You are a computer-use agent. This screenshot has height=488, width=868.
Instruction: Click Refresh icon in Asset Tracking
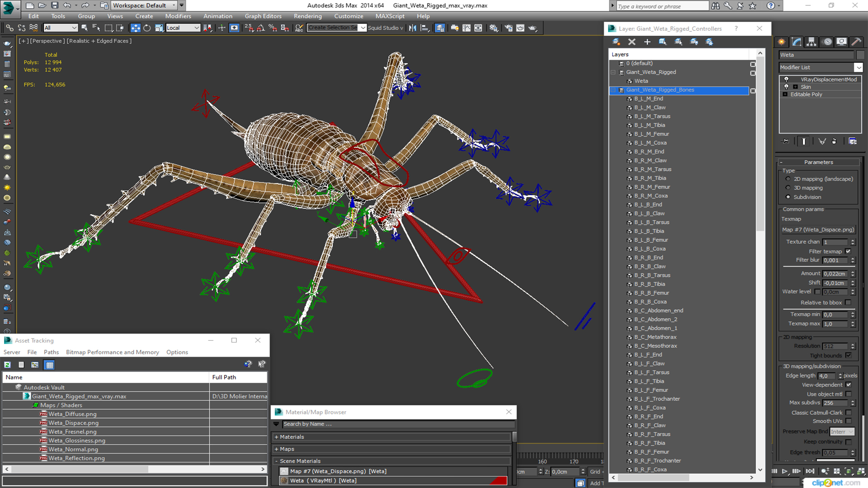[x=8, y=365]
